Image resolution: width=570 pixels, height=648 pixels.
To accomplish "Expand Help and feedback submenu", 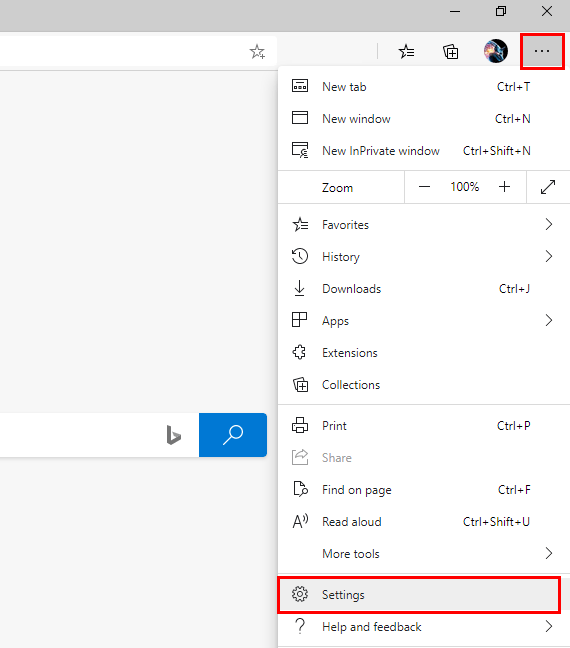I will [424, 627].
